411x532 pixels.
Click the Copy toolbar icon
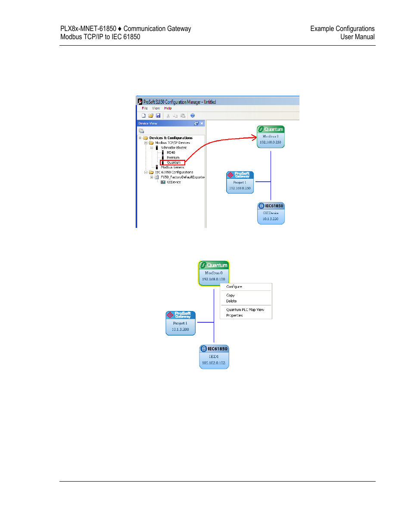pos(175,116)
